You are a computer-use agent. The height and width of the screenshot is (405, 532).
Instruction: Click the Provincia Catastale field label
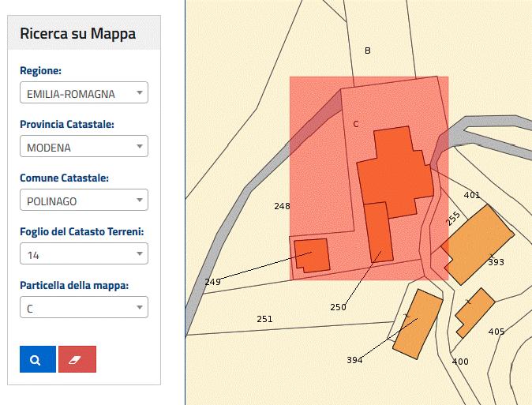[67, 124]
